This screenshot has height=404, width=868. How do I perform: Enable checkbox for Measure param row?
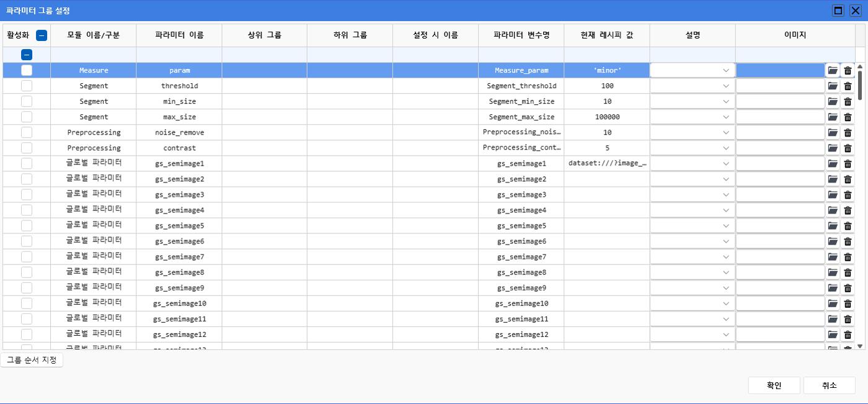[27, 70]
